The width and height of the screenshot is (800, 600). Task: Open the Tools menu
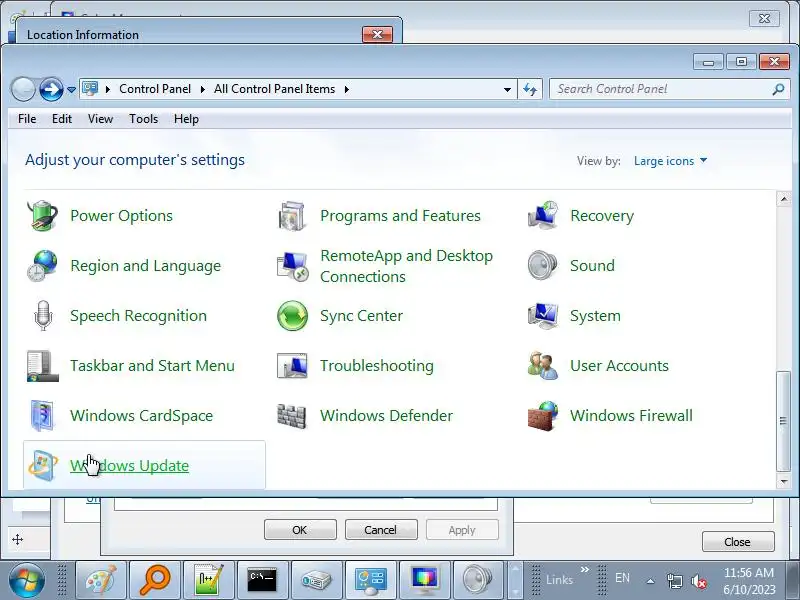click(x=143, y=119)
